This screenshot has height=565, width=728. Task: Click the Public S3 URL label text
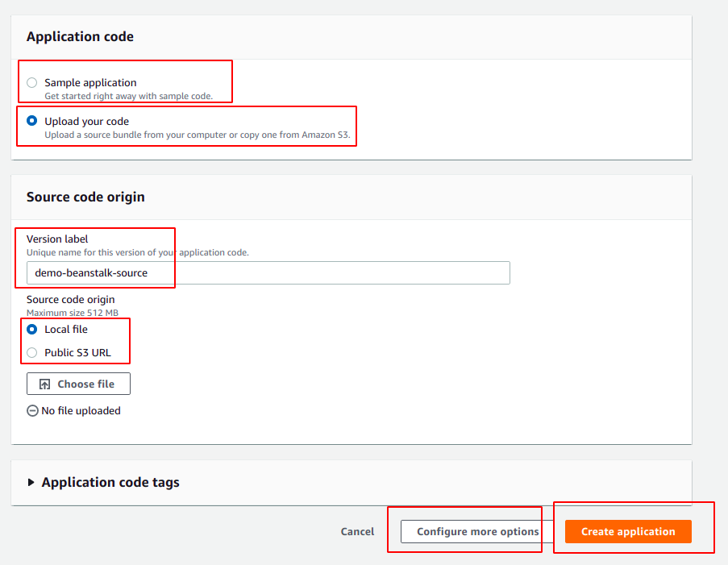click(77, 353)
